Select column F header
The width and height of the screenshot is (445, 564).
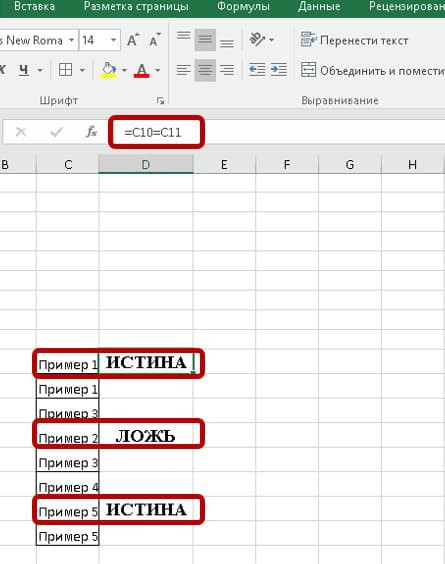point(287,165)
